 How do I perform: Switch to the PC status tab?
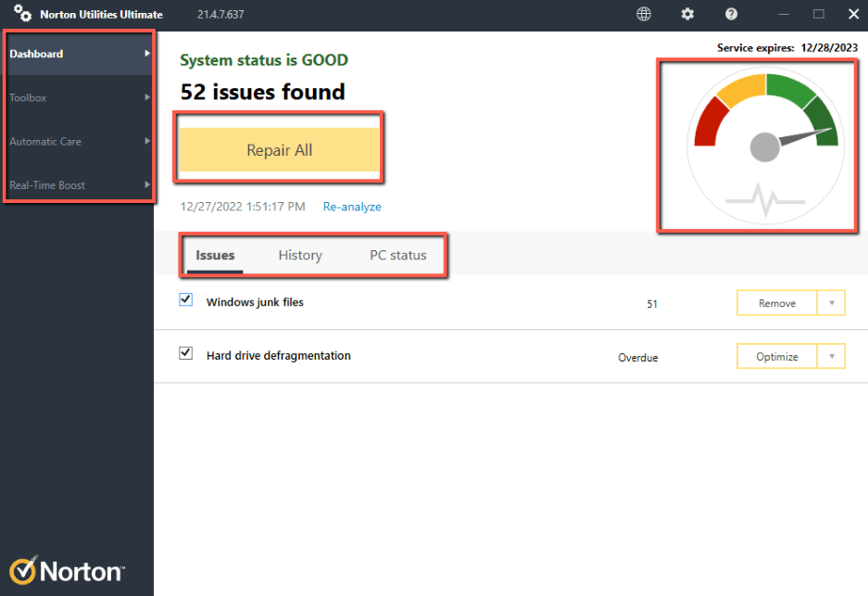click(x=398, y=255)
